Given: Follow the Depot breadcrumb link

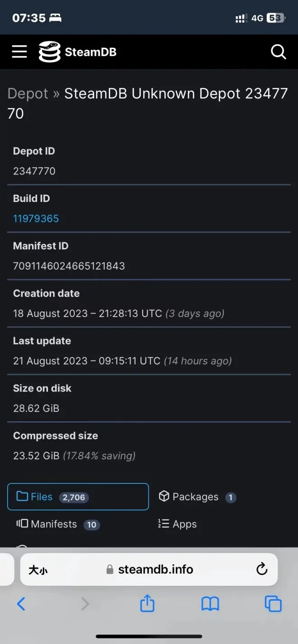Looking at the screenshot, I should coord(28,93).
